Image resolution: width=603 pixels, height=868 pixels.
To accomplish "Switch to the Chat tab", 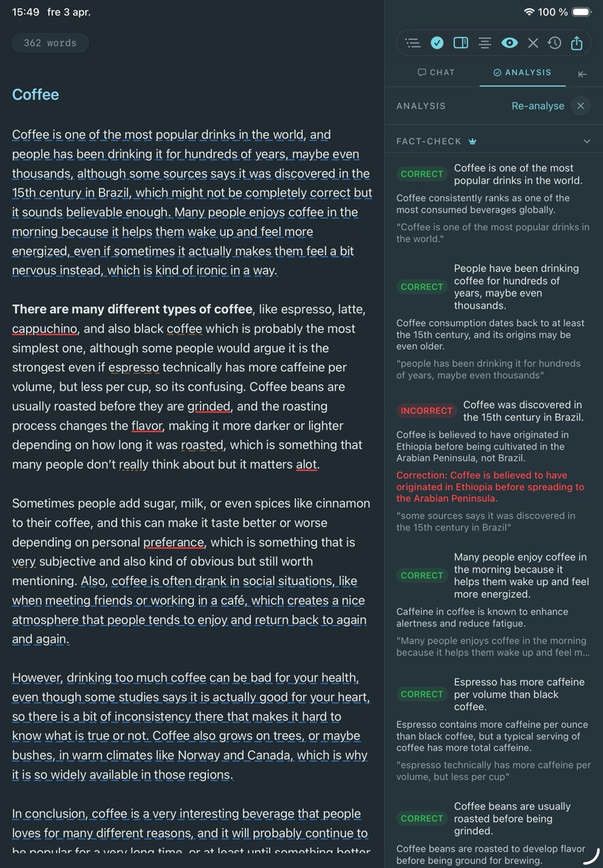I will [436, 73].
